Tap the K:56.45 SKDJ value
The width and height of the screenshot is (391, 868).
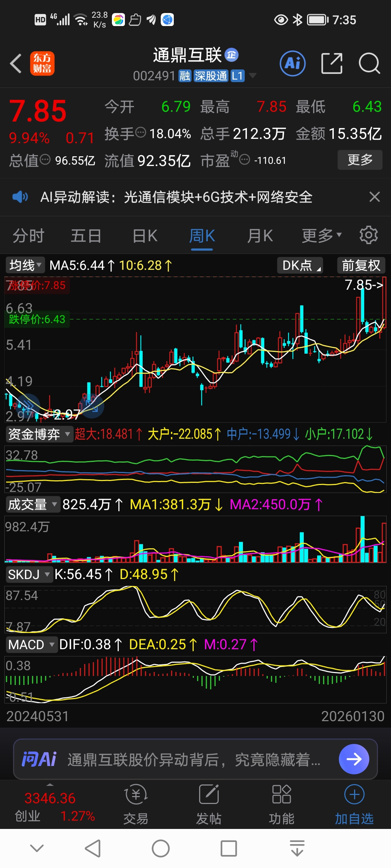84,574
